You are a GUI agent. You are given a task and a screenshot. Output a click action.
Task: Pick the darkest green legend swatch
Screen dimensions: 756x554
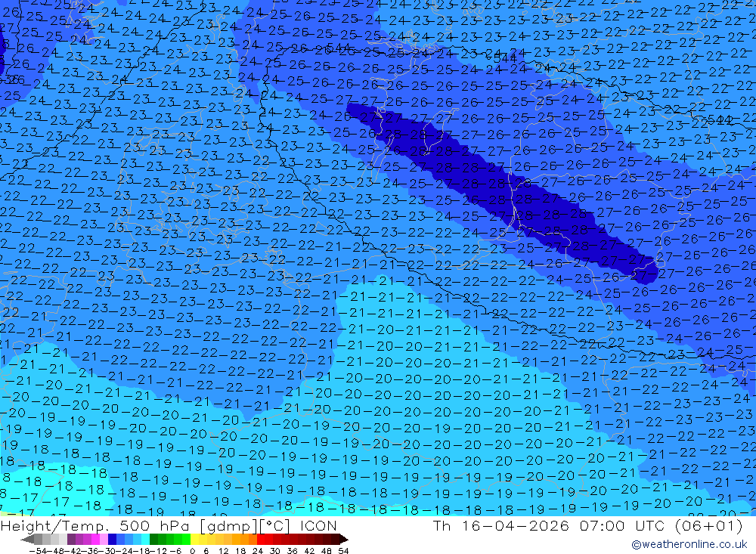[153, 540]
